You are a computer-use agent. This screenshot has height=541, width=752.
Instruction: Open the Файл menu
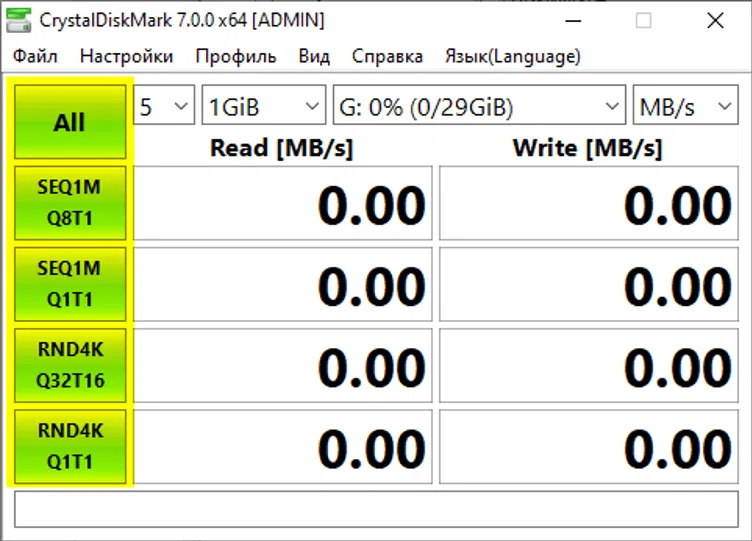tap(35, 56)
